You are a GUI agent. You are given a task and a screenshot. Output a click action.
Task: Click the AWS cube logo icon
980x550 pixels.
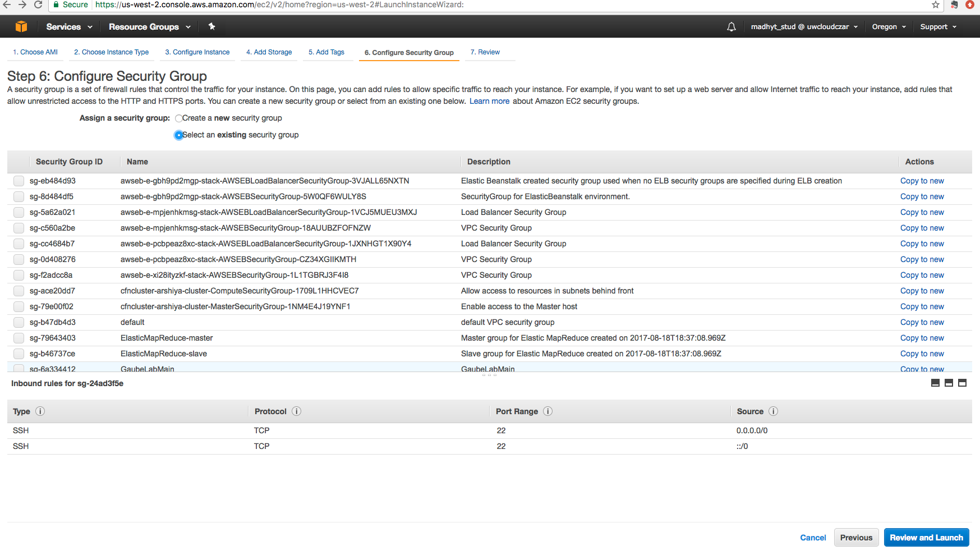point(21,26)
